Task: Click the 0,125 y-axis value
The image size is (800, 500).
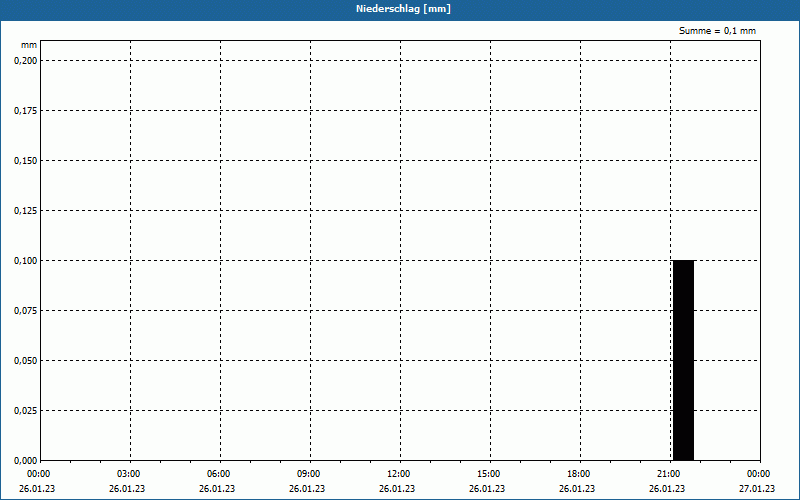Action: point(26,211)
